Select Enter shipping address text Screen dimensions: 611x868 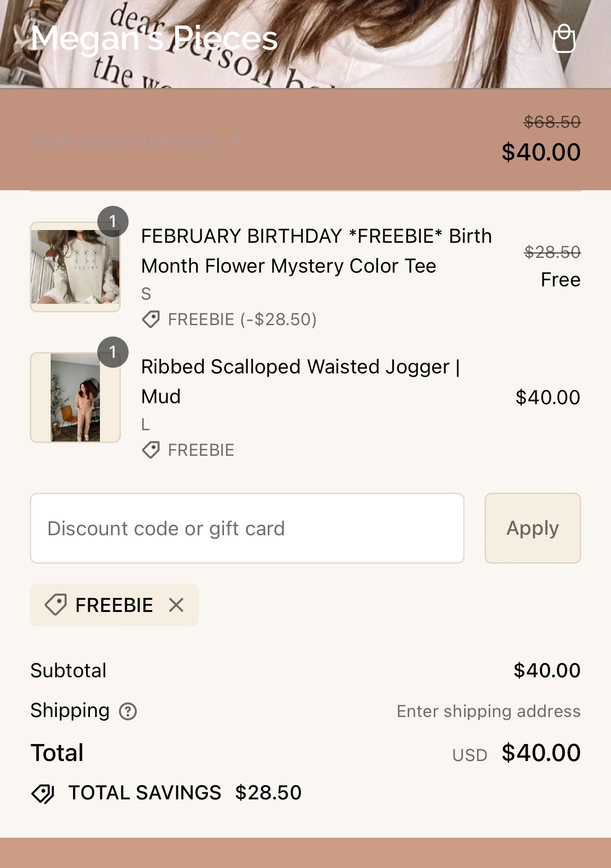pyautogui.click(x=488, y=710)
